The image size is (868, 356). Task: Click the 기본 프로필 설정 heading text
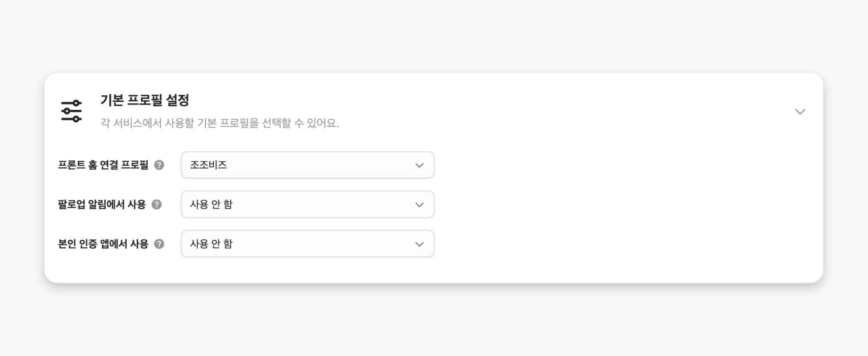(145, 100)
